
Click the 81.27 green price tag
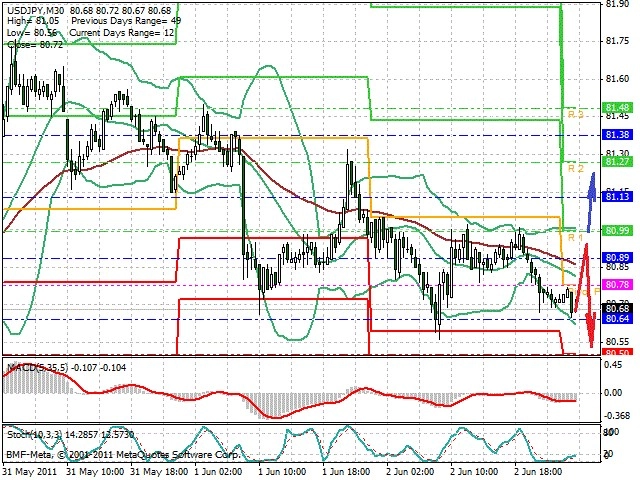point(617,162)
